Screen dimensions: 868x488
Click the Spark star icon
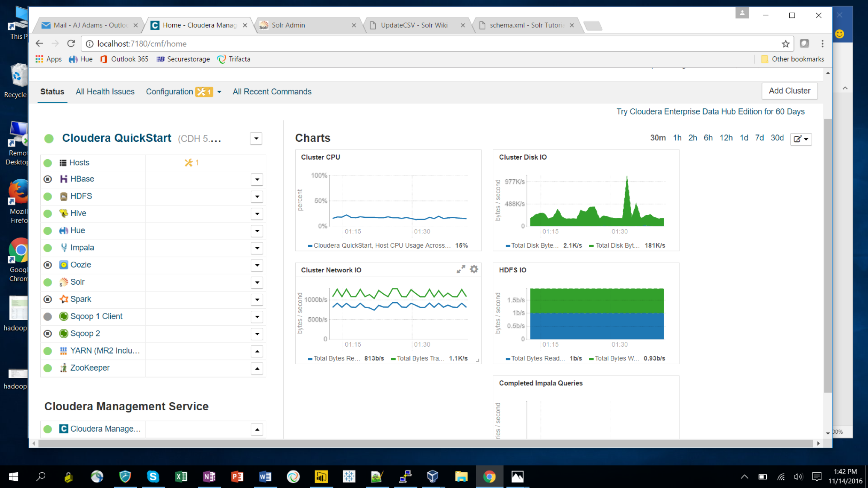coord(63,299)
